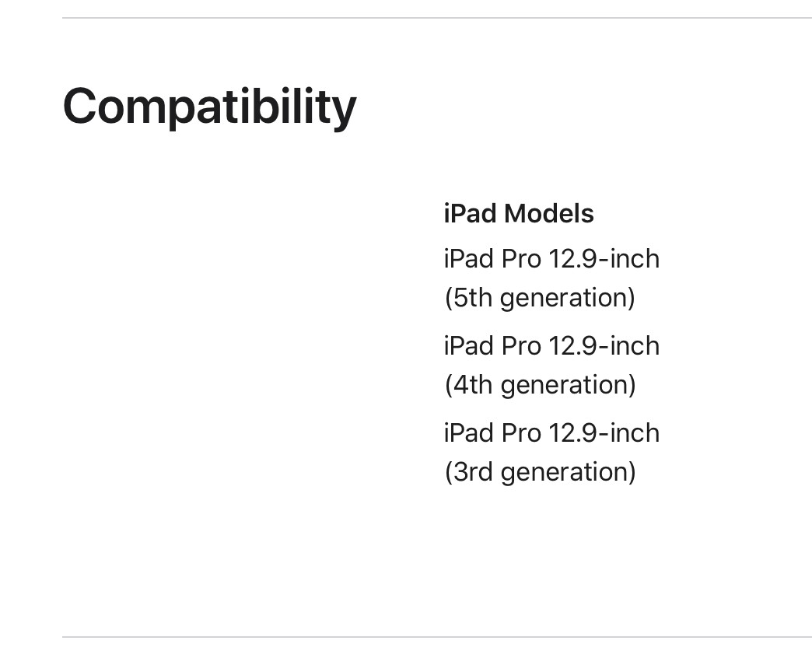Click the word "Models" in the subheading
812x658 pixels.
point(548,213)
